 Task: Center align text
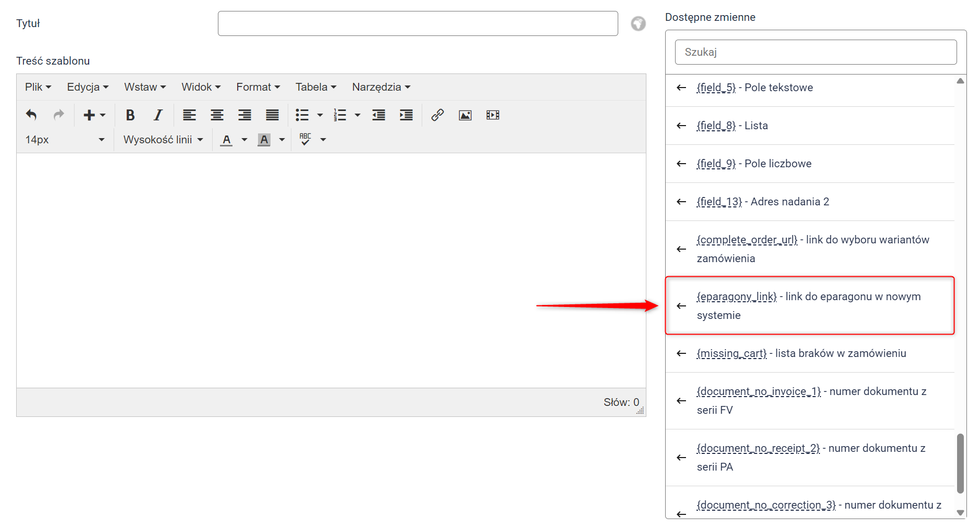(217, 115)
